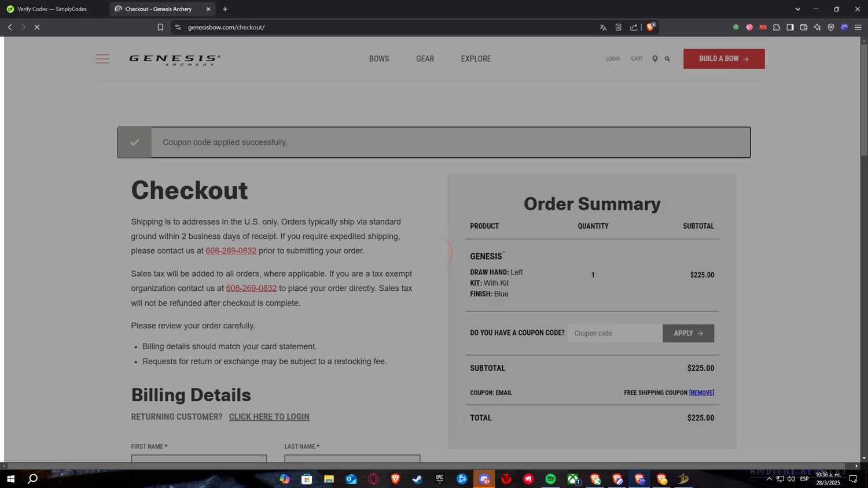Click the green extension icon in toolbar
The height and width of the screenshot is (488, 868).
[x=736, y=27]
